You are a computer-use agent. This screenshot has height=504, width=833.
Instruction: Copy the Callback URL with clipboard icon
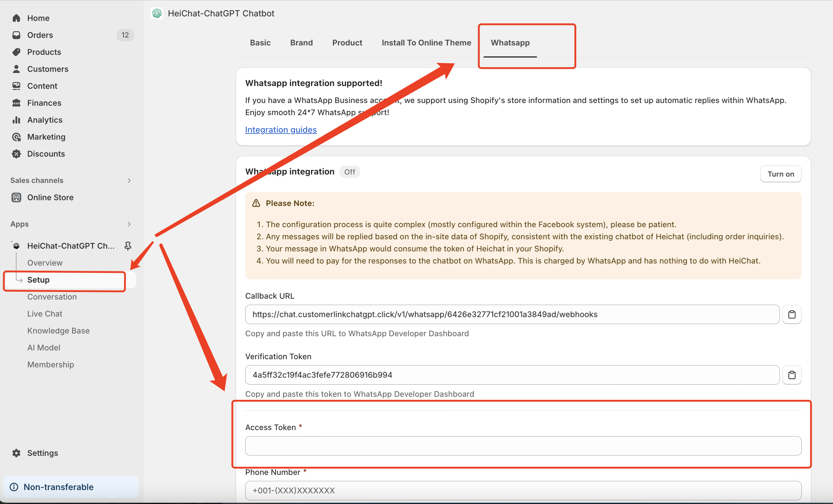791,314
